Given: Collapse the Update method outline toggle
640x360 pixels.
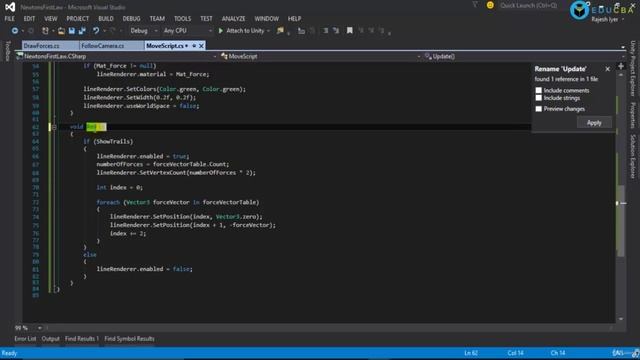Looking at the screenshot, I should point(54,127).
